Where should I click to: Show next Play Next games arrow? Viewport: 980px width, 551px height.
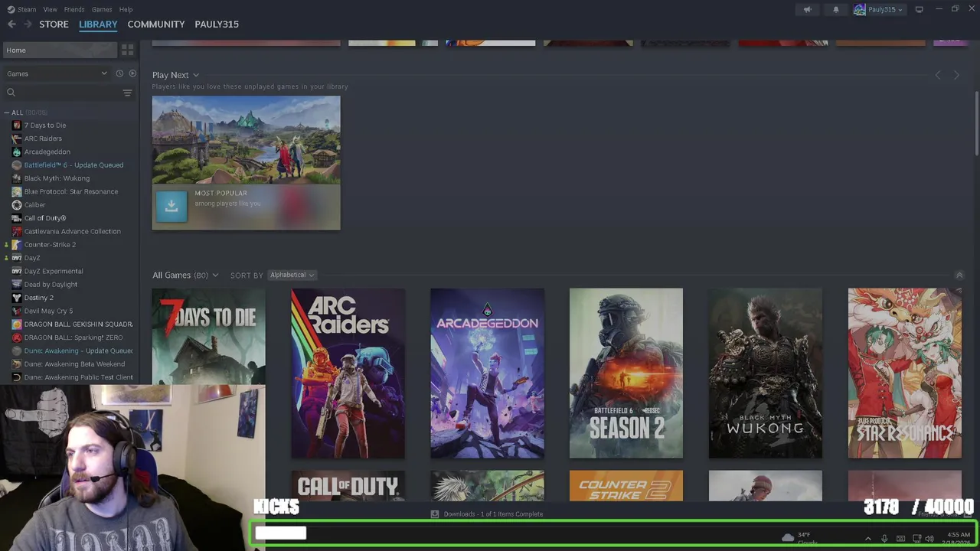tap(956, 75)
